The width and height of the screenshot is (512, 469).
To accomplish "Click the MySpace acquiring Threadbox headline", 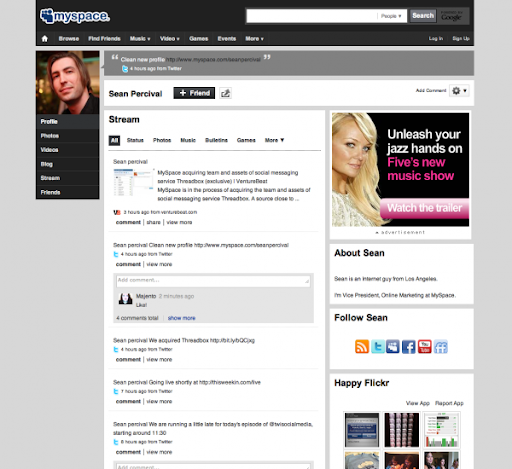I will pos(228,177).
